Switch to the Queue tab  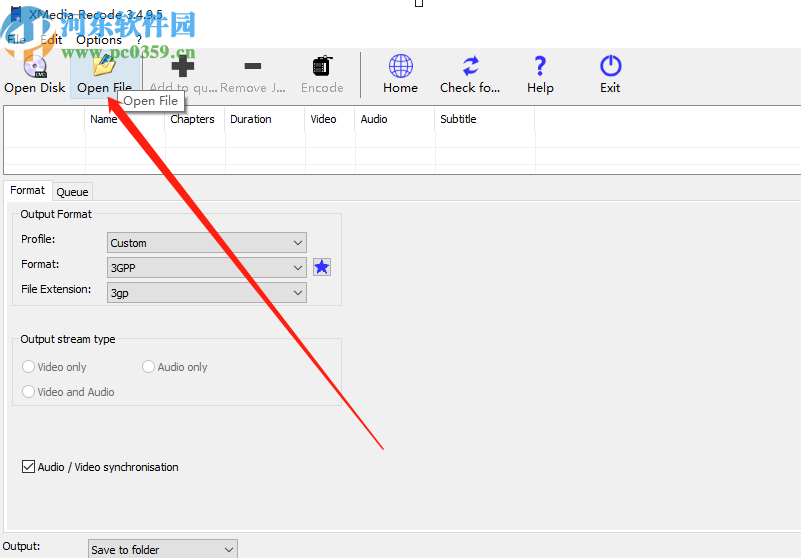(x=72, y=192)
